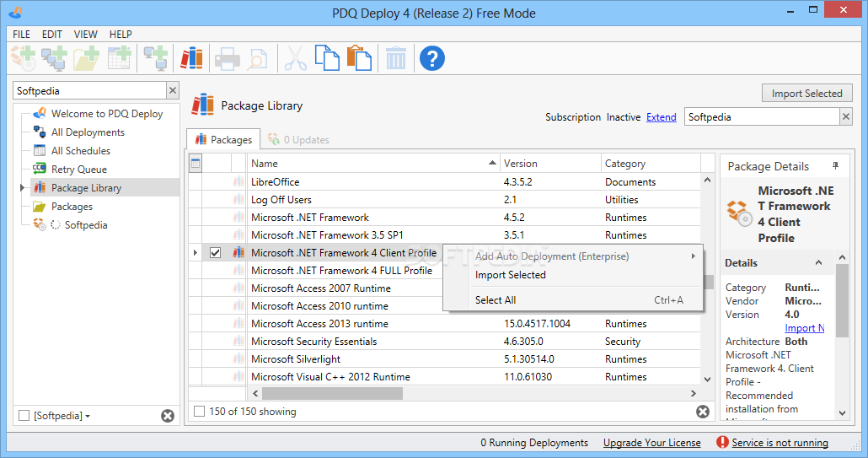868x458 pixels.
Task: Click the New Deployment toolbar icon with computers
Action: coord(54,57)
